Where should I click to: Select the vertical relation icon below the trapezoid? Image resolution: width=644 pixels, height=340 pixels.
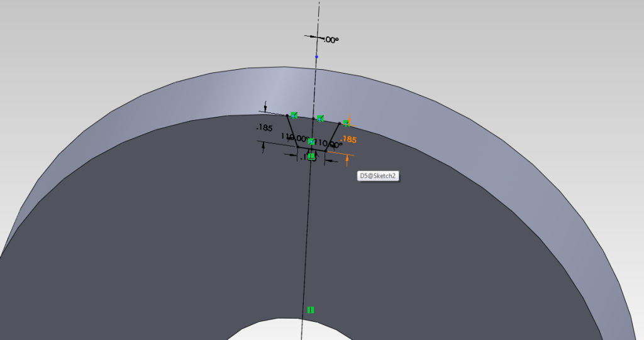click(311, 155)
